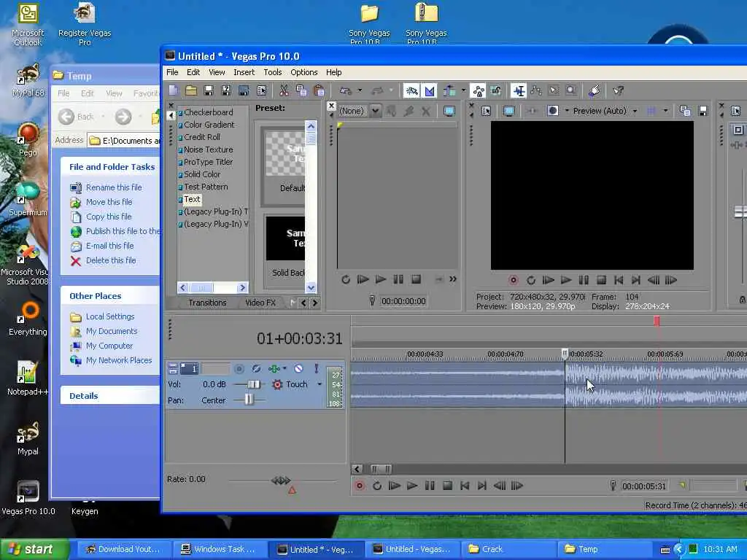Open the Touch automation mode dropdown
This screenshot has height=560, width=747.
[320, 384]
